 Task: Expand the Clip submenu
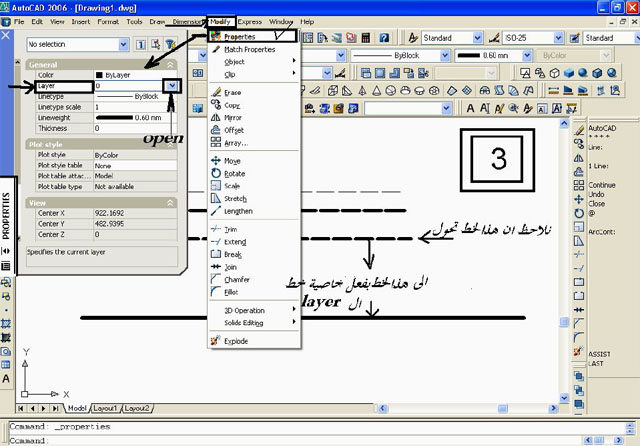253,74
